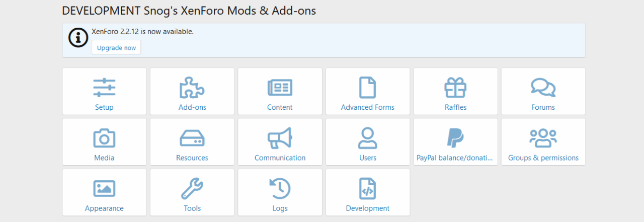Open the Development code file icon
Screen dimensions: 644x222
367,188
